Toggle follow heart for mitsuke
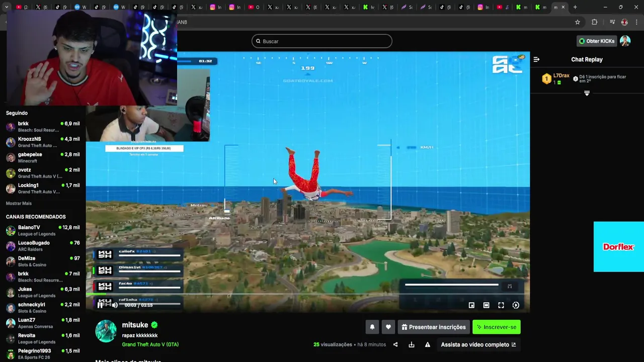 (388, 327)
